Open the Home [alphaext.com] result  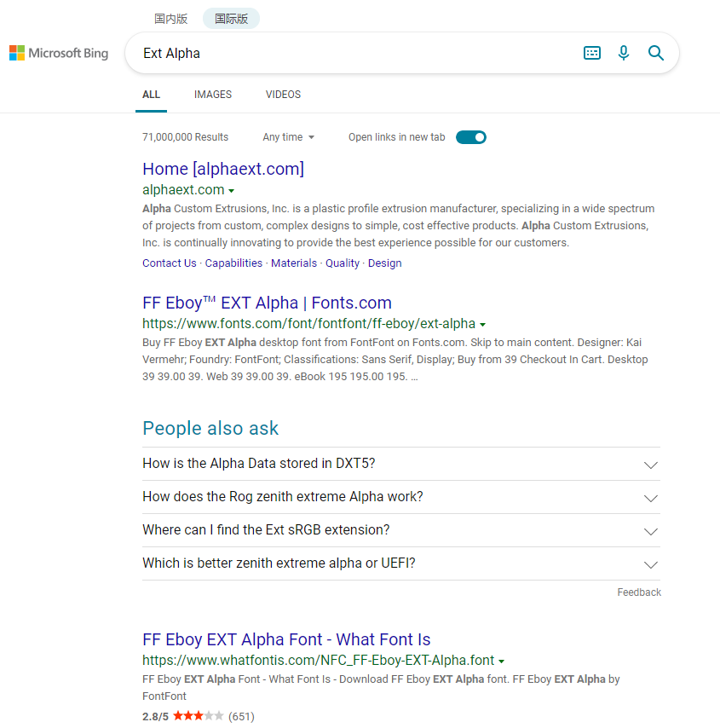(x=223, y=169)
